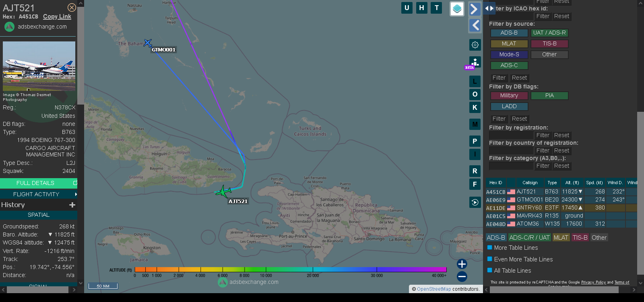Toggle the K map button
Viewport: 644px width, 302px height.
(x=475, y=107)
